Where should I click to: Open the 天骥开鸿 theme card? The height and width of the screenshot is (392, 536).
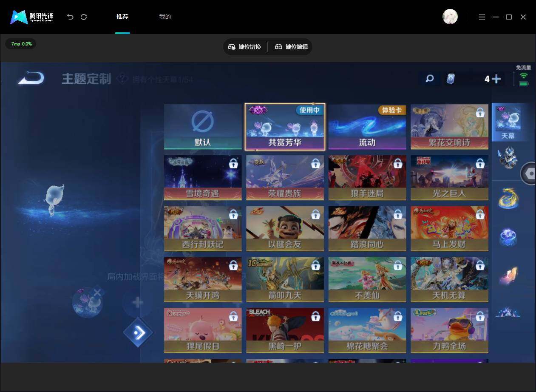(203, 280)
